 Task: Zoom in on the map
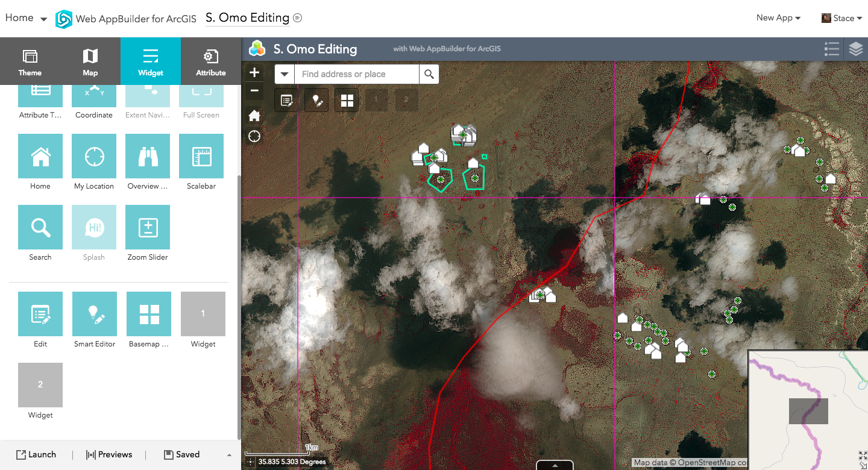click(254, 72)
